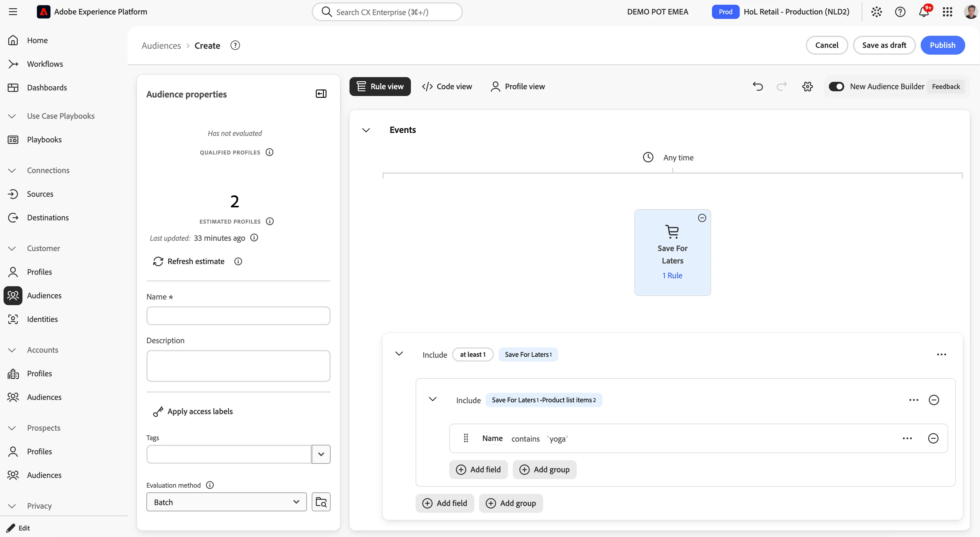Collapse the Connections sidebar section
The height and width of the screenshot is (537, 980).
coord(12,170)
